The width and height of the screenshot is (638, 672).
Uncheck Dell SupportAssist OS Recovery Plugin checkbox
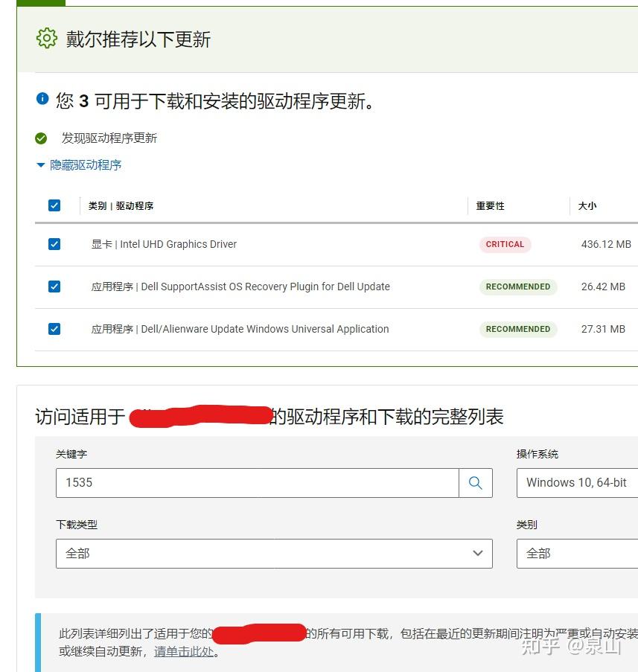coord(54,286)
